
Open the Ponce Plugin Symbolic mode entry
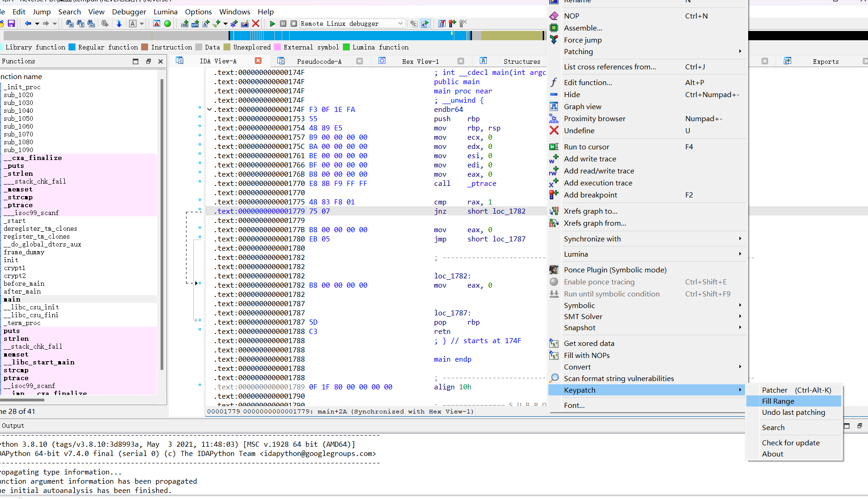[x=615, y=270]
